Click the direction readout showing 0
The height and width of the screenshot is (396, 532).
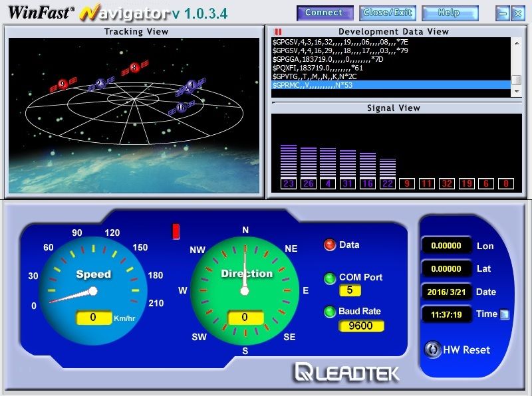[245, 318]
